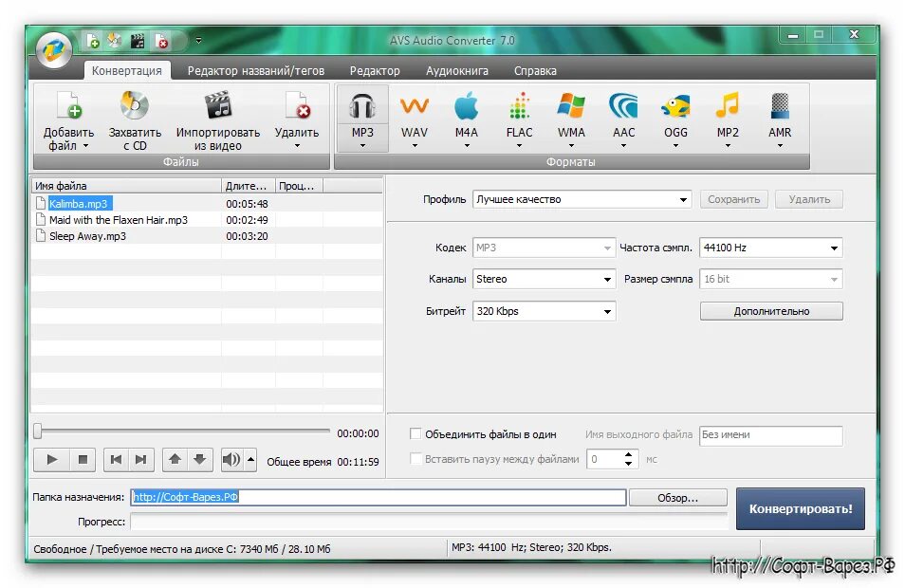
Task: Click quick access delete file icon
Action: click(161, 41)
